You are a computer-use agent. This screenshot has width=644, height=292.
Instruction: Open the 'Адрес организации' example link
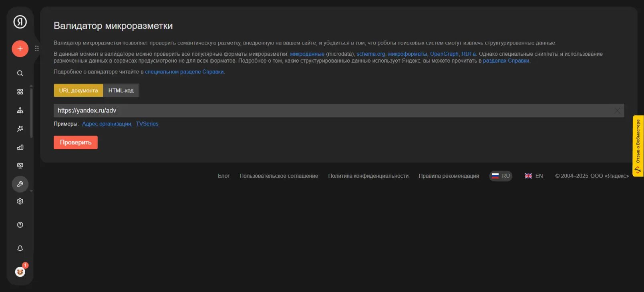pyautogui.click(x=107, y=124)
